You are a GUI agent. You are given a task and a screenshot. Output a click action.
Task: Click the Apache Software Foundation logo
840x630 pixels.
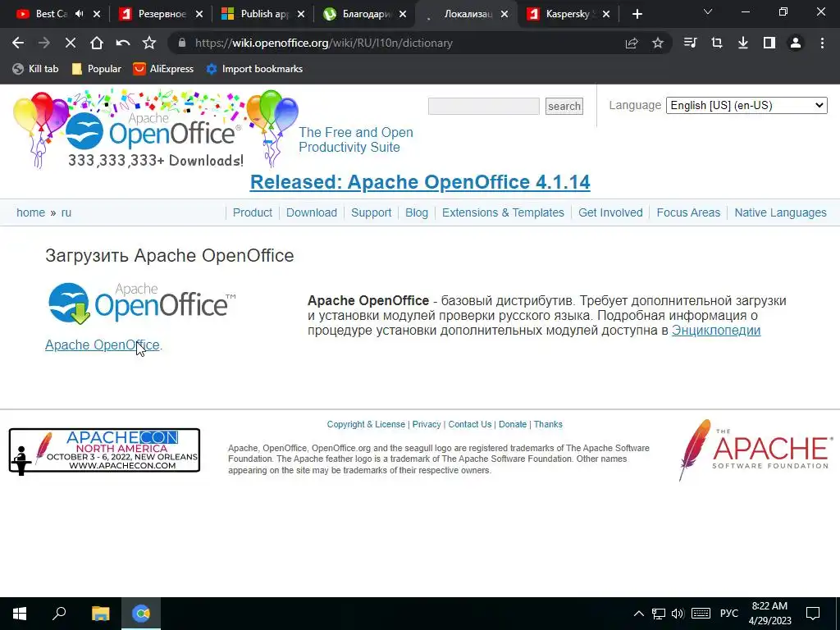click(x=756, y=450)
